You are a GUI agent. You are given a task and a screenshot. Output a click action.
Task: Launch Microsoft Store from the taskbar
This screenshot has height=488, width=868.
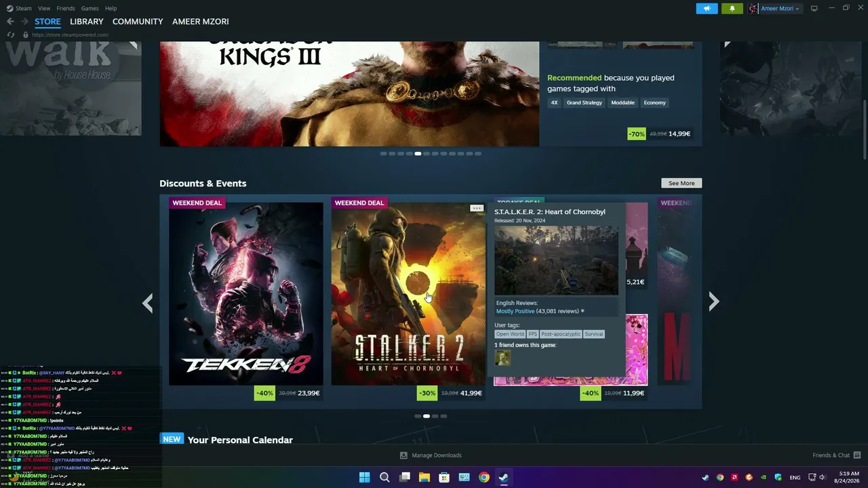click(444, 477)
